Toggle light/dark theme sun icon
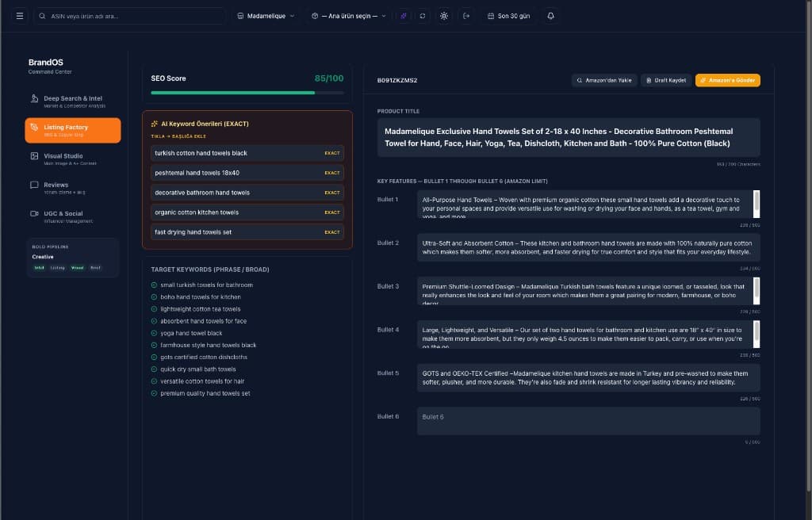 444,16
